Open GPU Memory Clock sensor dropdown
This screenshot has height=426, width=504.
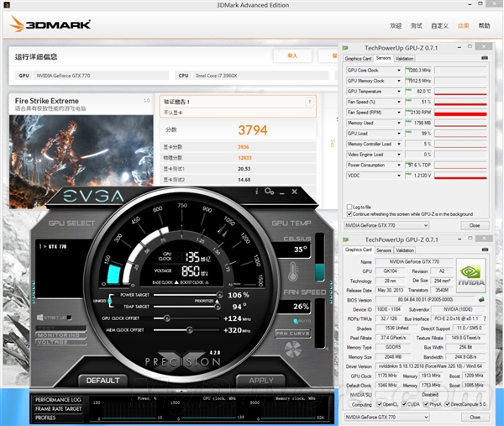coord(399,81)
